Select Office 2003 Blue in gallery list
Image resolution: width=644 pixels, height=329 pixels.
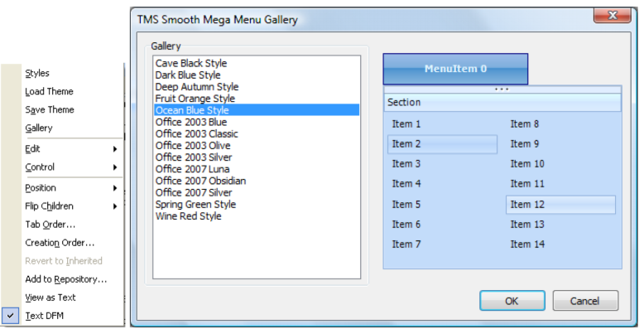[x=257, y=122]
